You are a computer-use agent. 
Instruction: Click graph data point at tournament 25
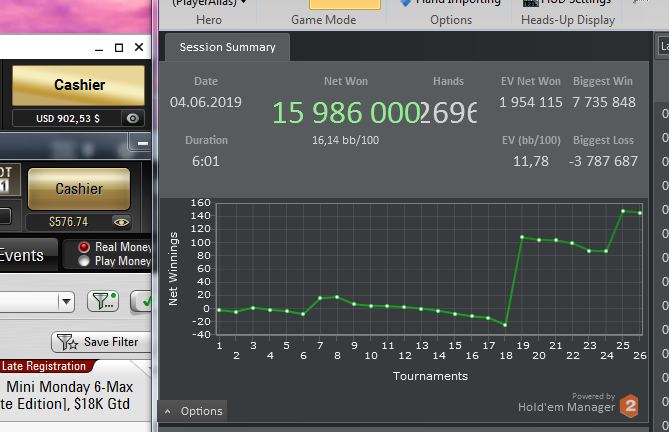(x=623, y=211)
